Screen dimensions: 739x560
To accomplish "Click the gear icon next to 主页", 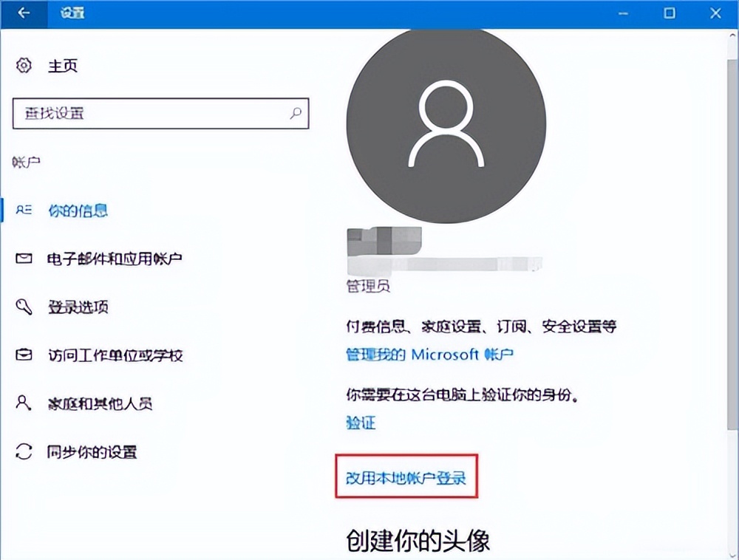I will tap(24, 66).
